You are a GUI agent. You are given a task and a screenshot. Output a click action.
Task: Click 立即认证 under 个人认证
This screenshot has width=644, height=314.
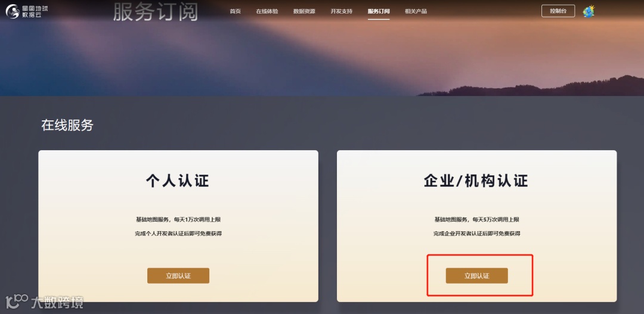pos(178,276)
